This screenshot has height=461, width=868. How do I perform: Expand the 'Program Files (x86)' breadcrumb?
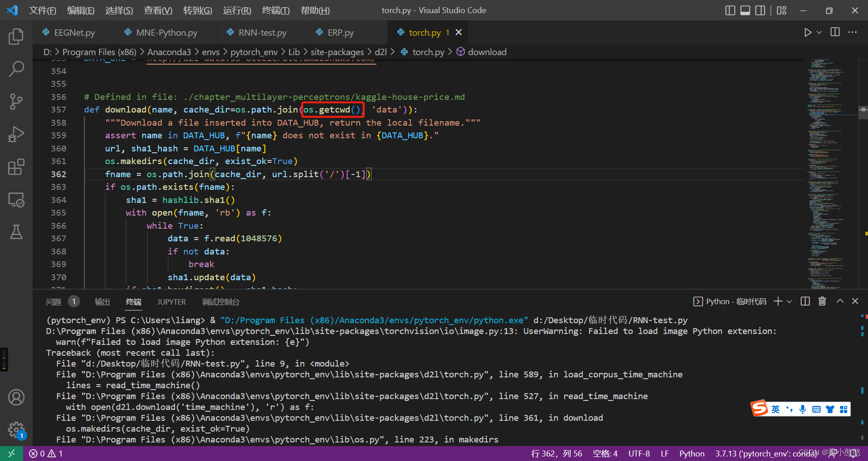(x=99, y=52)
